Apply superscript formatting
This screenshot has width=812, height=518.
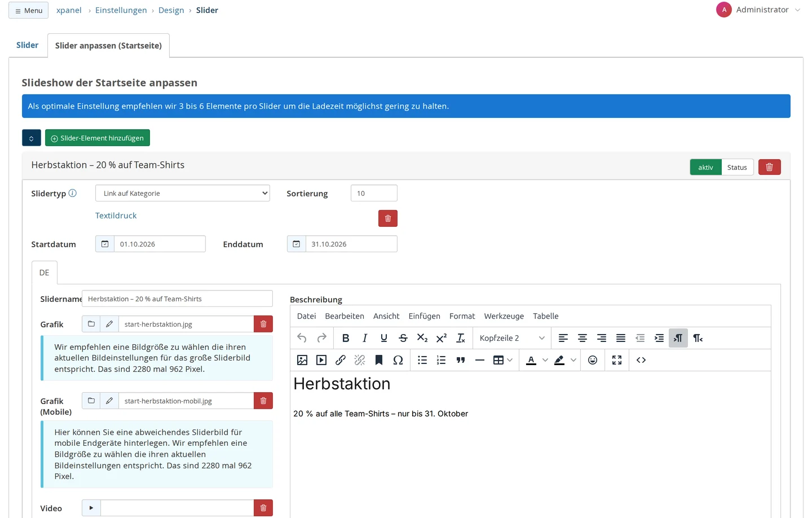pos(442,338)
